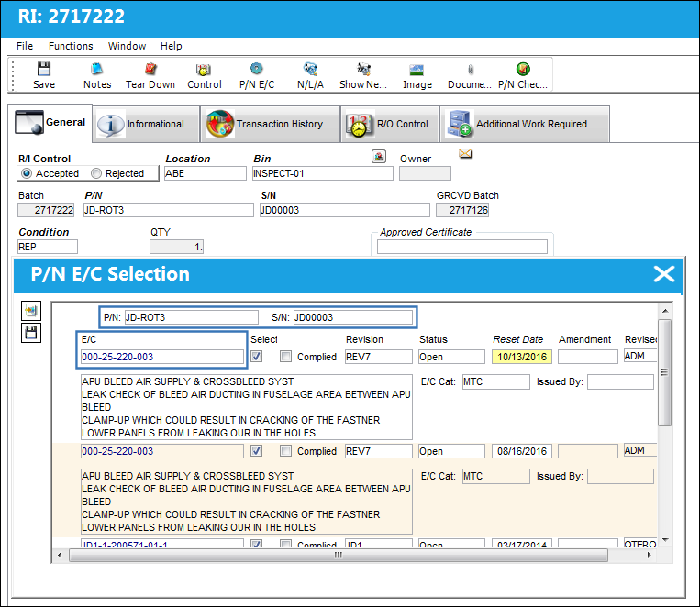Open Notes from the toolbar
Image resolution: width=700 pixels, height=607 pixels.
click(97, 75)
